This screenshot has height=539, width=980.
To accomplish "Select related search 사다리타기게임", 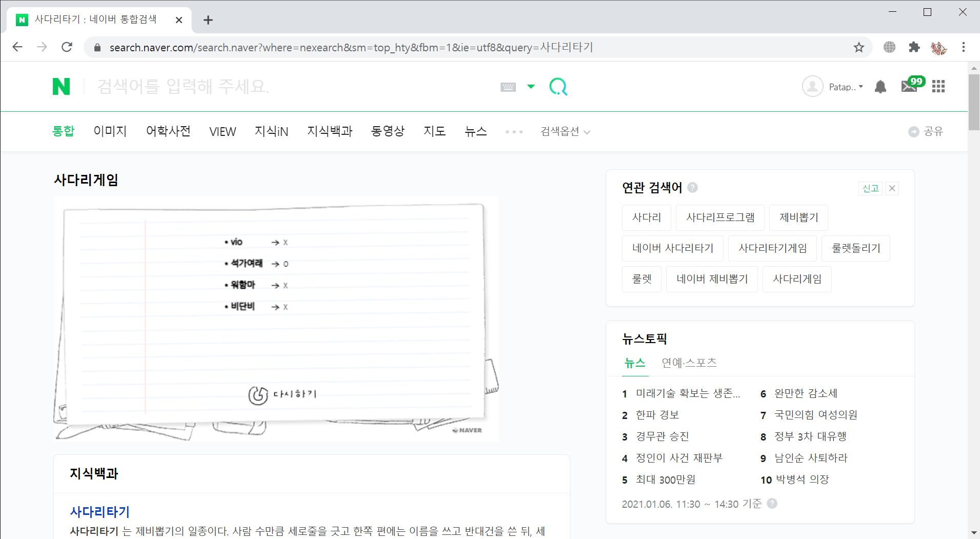I will pos(772,248).
